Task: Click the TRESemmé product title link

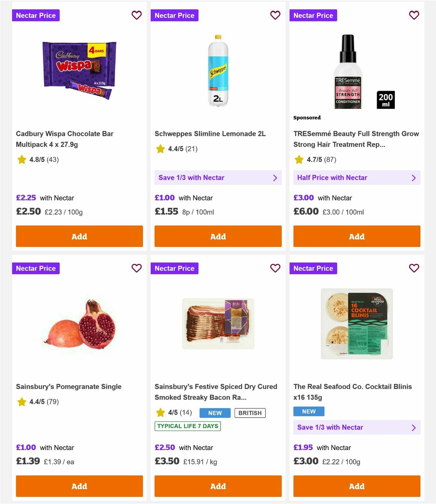Action: (x=356, y=139)
